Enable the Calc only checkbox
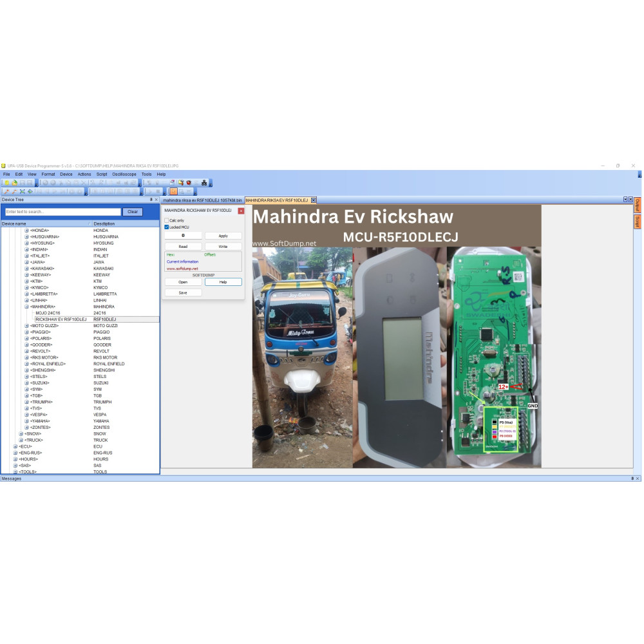The height and width of the screenshot is (644, 644). pos(167,220)
